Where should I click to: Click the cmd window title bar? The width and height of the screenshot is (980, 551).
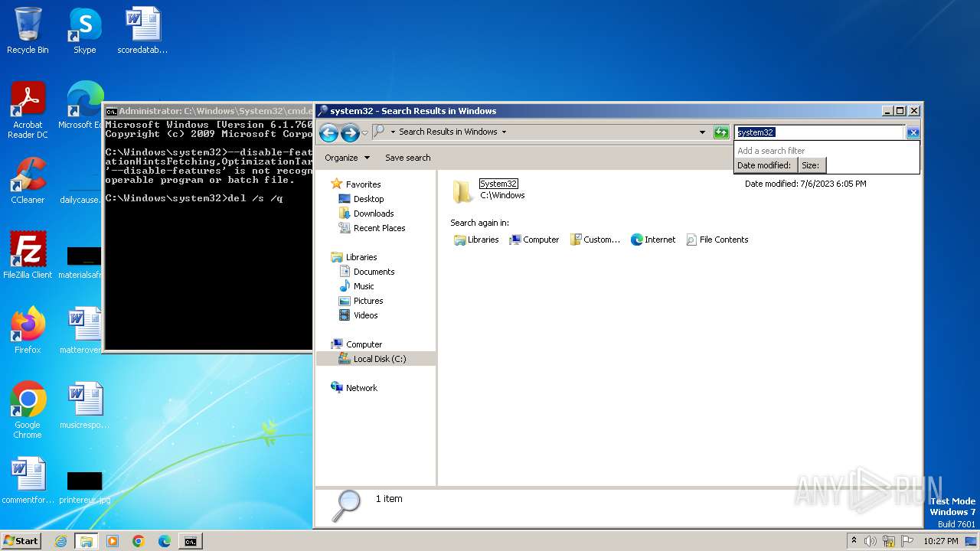[x=208, y=111]
